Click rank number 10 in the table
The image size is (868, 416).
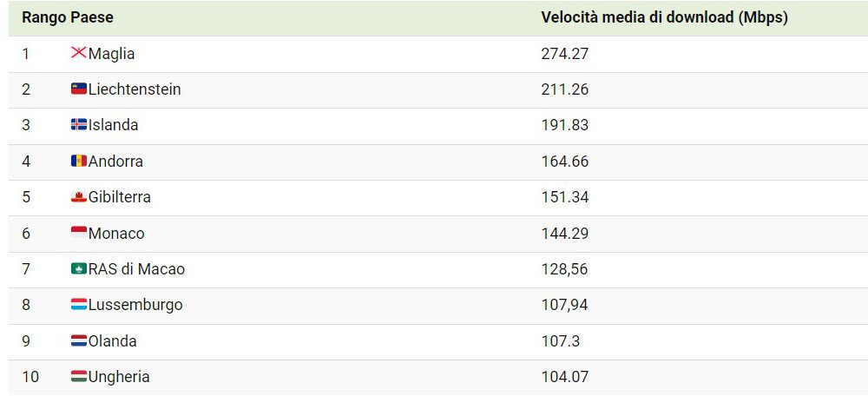30,377
